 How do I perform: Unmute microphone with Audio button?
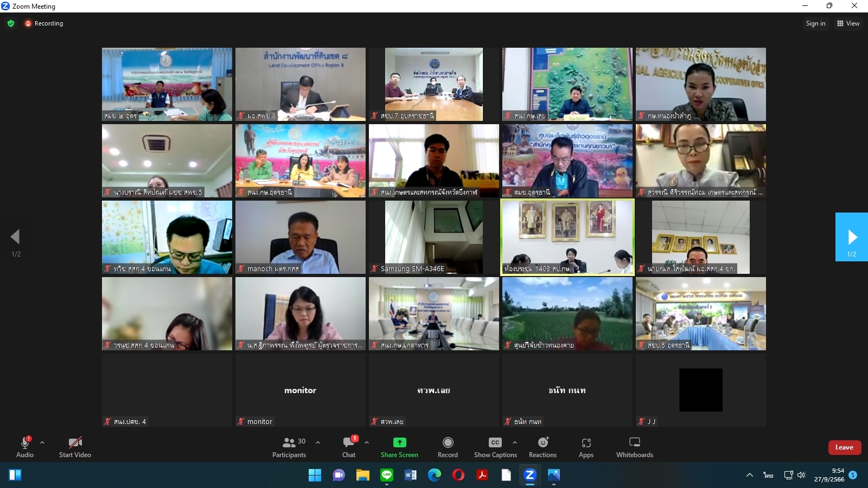(x=24, y=447)
